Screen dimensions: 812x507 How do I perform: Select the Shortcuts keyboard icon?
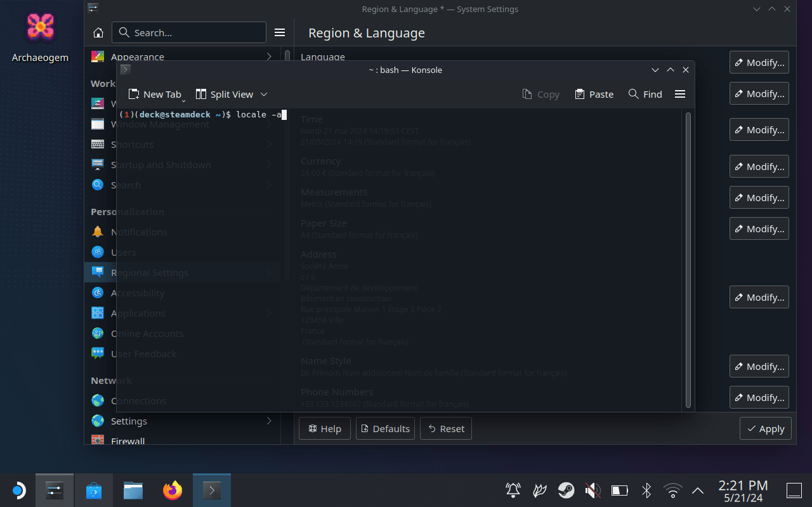[98, 144]
